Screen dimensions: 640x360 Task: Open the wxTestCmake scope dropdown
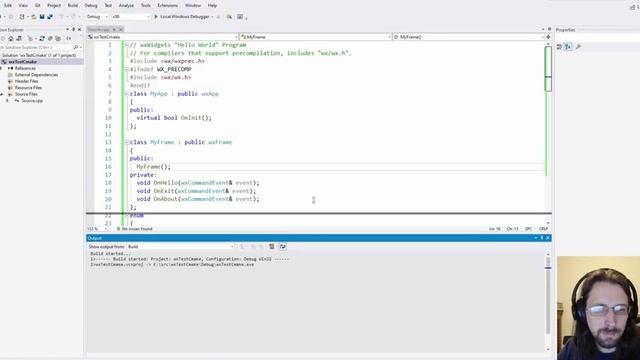pyautogui.click(x=162, y=37)
